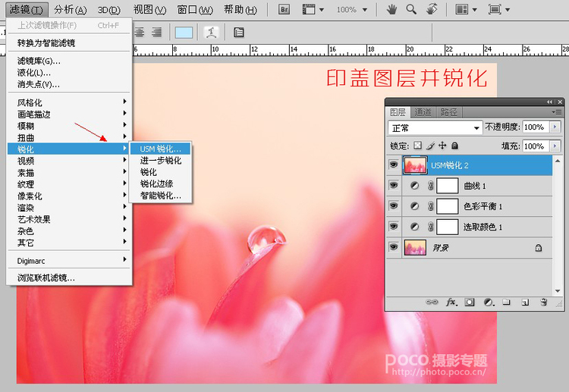569x392 pixels.
Task: Click the 色彩平衡 1 adjustment icon
Action: [414, 206]
